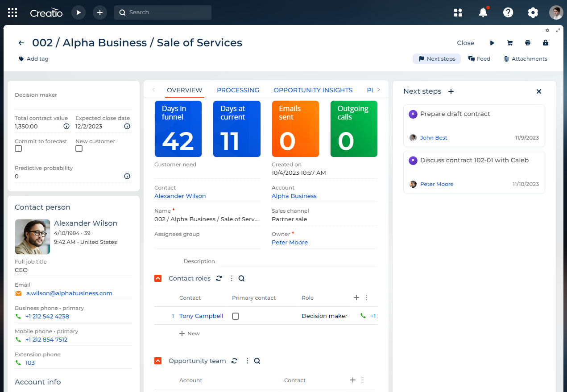Open the shopping cart icon in header
567x392 pixels.
509,43
